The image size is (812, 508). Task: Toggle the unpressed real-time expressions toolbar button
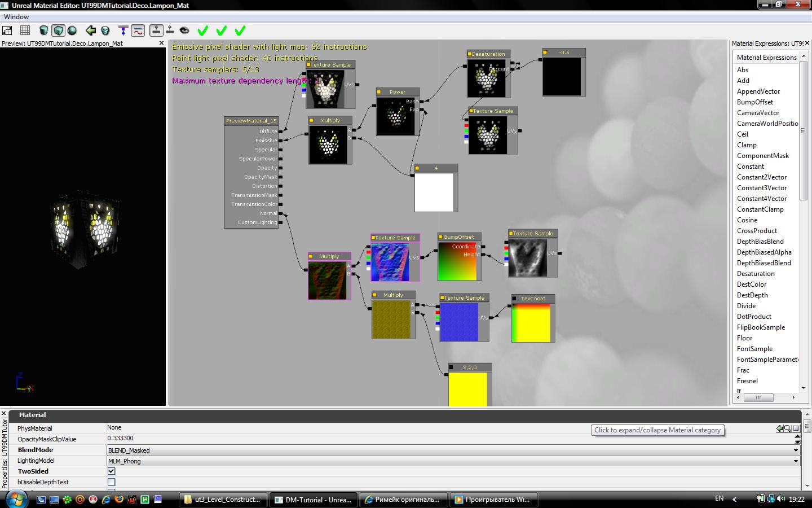(170, 30)
